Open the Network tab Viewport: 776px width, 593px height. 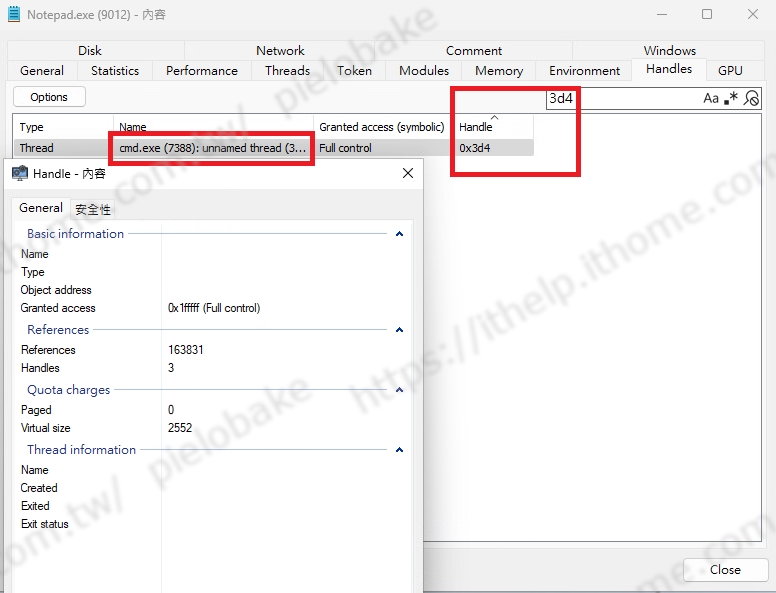pos(280,50)
